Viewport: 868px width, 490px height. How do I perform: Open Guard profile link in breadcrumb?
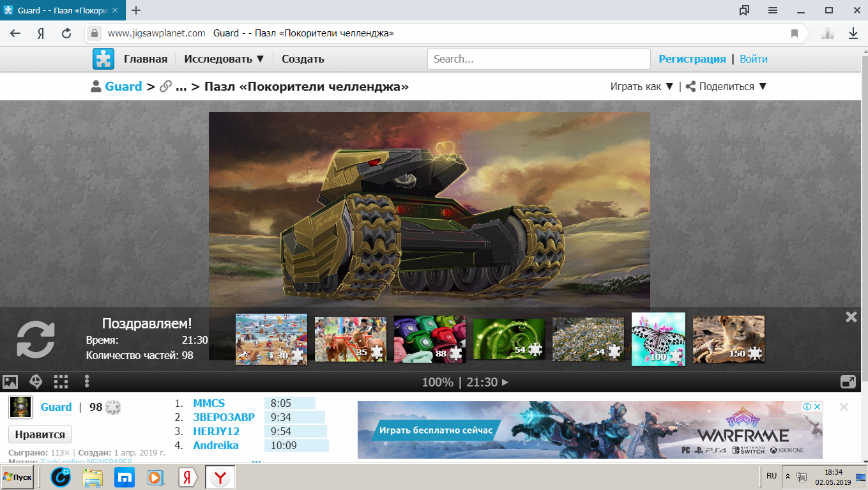tap(123, 86)
